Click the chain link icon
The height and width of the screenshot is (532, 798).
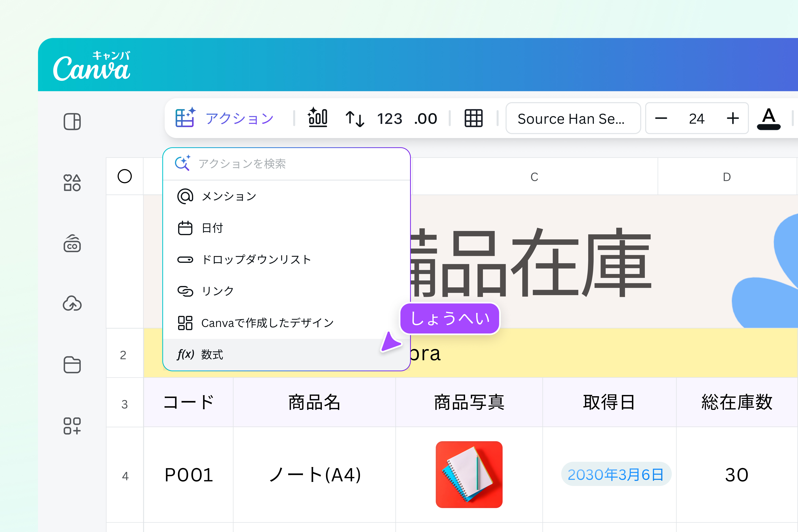click(185, 291)
